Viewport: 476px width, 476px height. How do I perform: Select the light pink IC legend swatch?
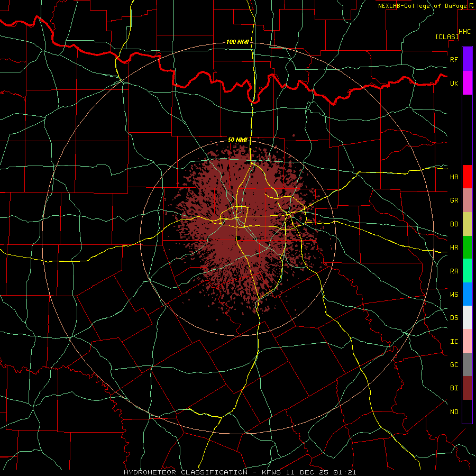[x=467, y=341]
